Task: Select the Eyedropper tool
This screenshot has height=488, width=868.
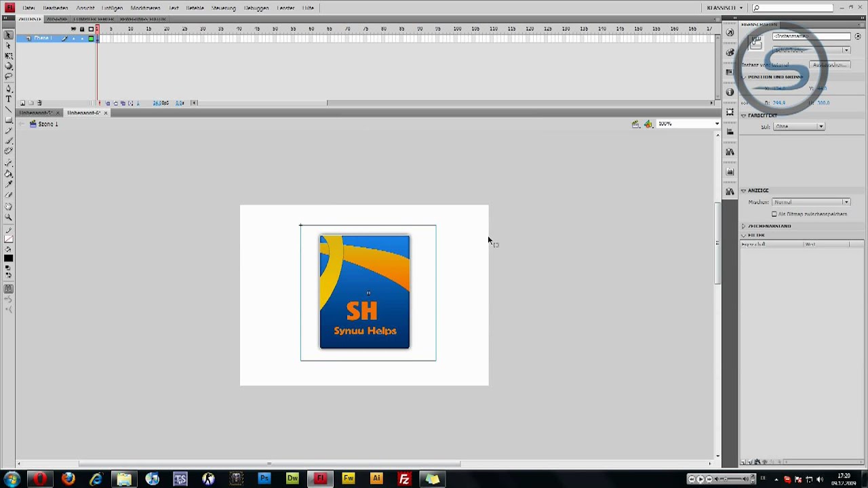Action: [x=9, y=184]
